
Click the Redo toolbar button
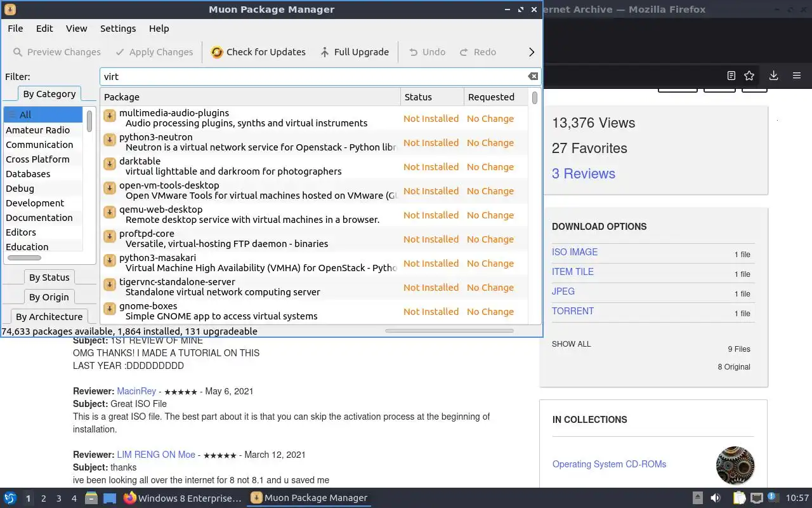[x=478, y=52]
